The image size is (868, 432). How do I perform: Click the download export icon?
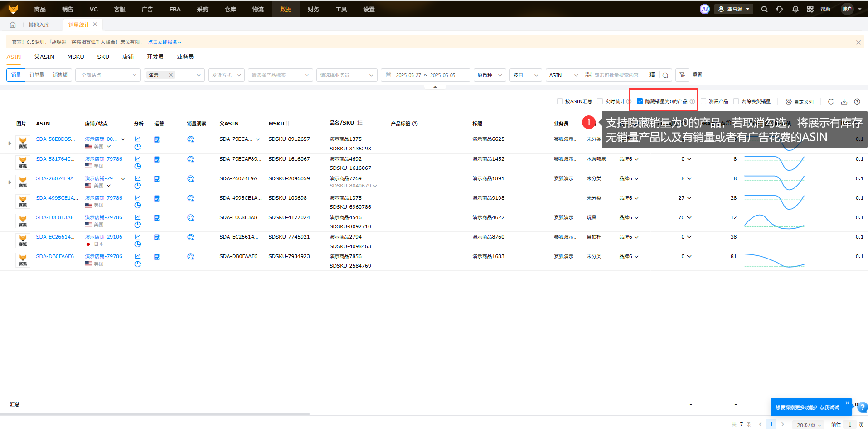point(844,102)
